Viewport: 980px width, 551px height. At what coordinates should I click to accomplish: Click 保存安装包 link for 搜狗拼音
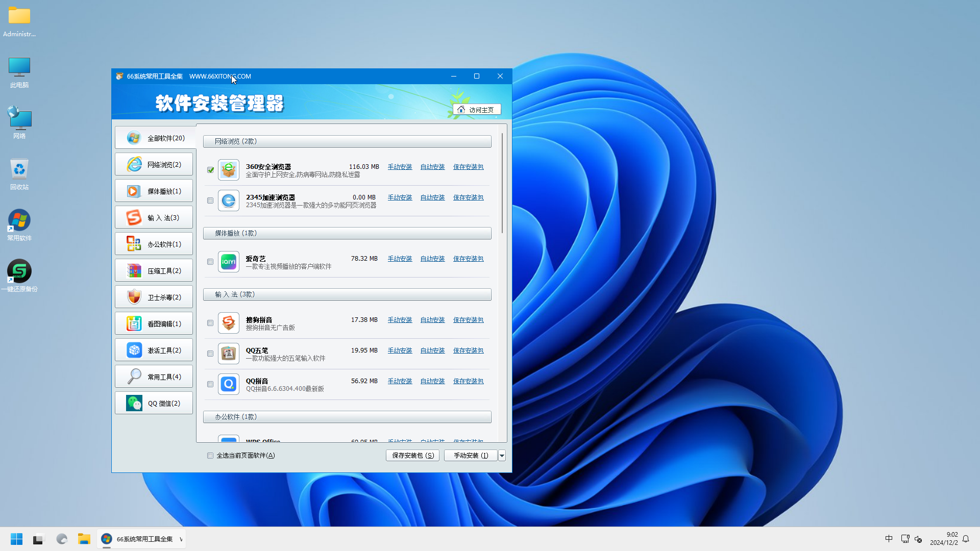tap(468, 320)
